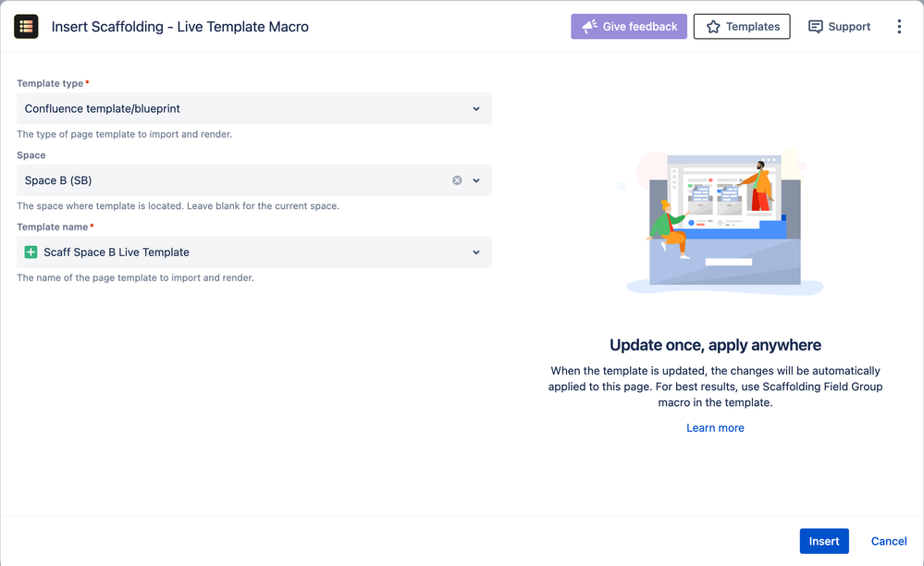This screenshot has height=566, width=924.
Task: Click the Insert button
Action: coord(824,541)
